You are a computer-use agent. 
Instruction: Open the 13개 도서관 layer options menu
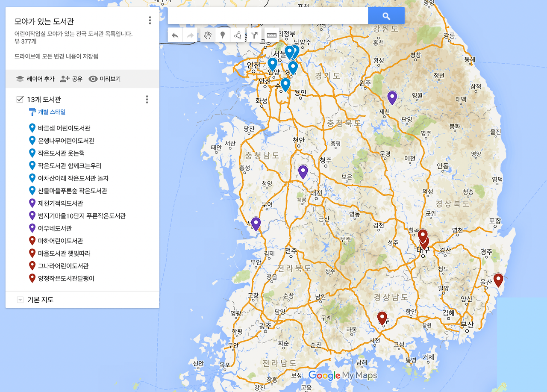point(147,99)
